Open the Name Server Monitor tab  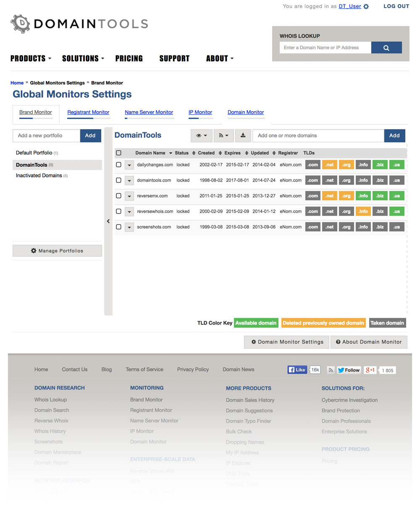[149, 112]
